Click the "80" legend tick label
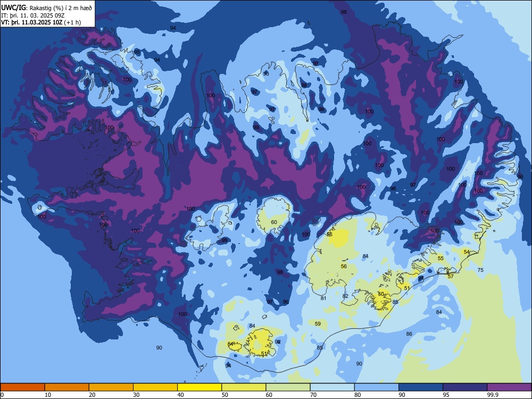Viewport: 532px width, 399px height. click(358, 395)
